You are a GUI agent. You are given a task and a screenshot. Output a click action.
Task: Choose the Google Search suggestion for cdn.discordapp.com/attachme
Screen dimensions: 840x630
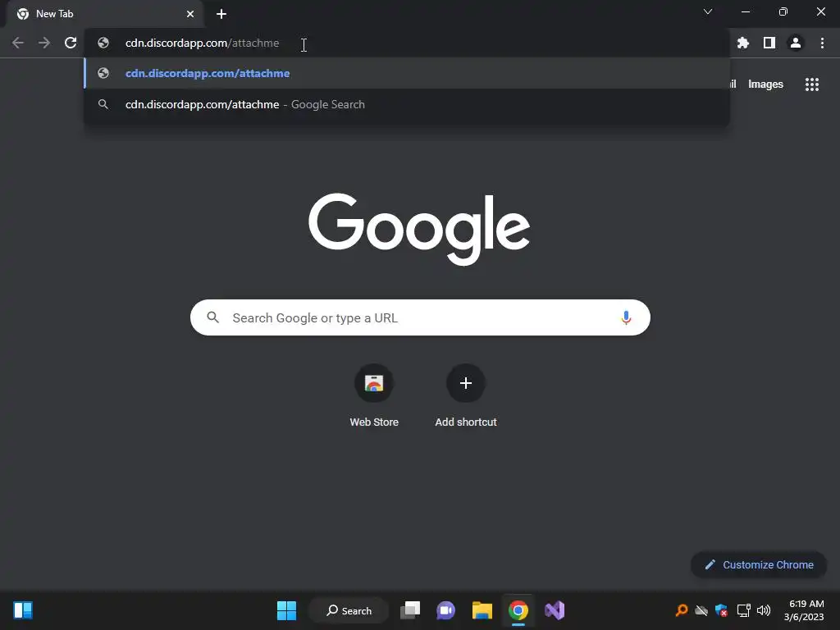point(407,104)
